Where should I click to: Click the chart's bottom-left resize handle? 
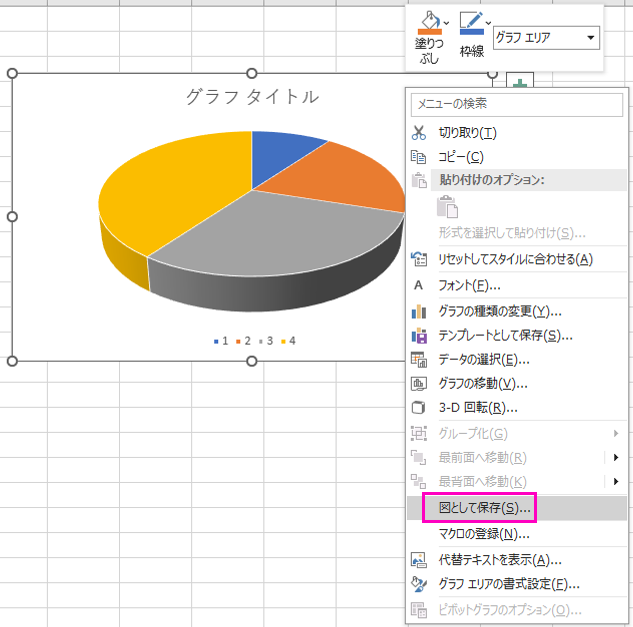(x=13, y=361)
